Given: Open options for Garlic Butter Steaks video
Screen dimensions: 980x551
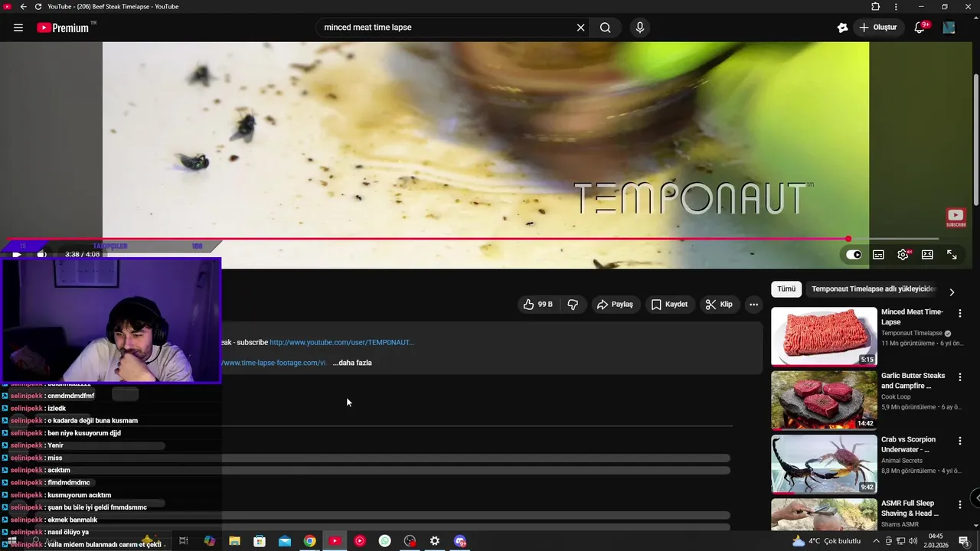Looking at the screenshot, I should [960, 377].
